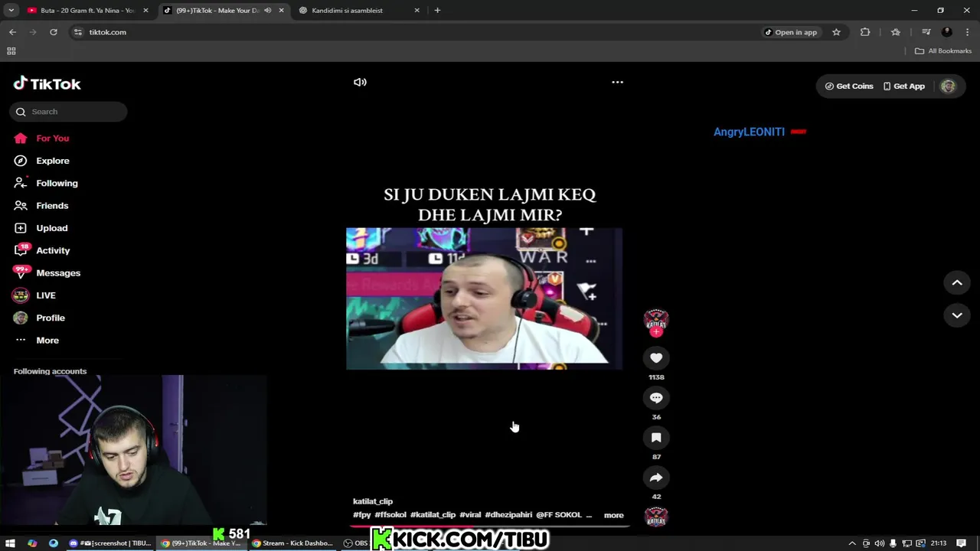
Task: Open the All Bookmarks folder
Action: 943,51
